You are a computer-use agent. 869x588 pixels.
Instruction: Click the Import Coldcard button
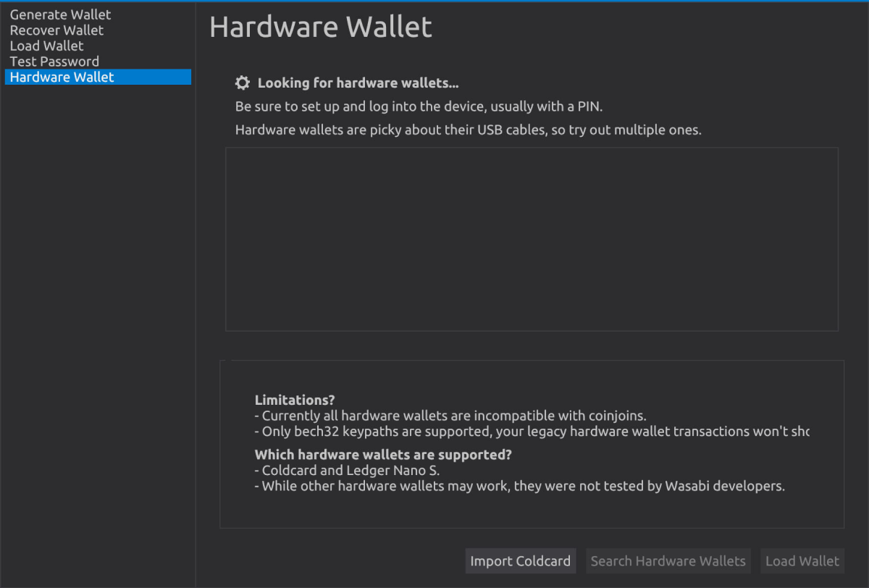point(520,560)
